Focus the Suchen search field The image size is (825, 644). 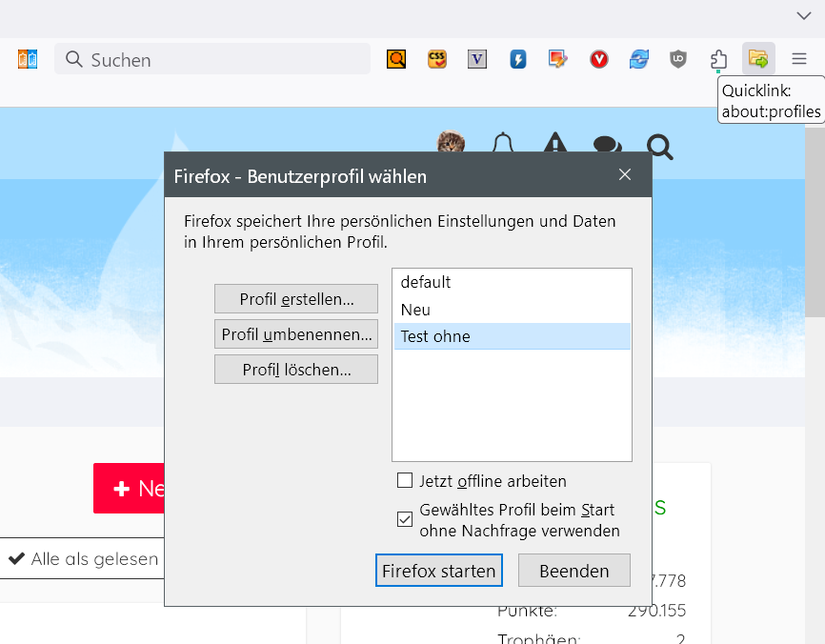click(x=212, y=59)
